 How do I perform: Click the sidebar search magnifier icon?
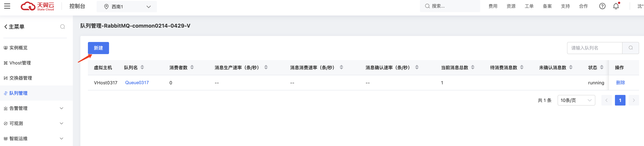[62, 26]
